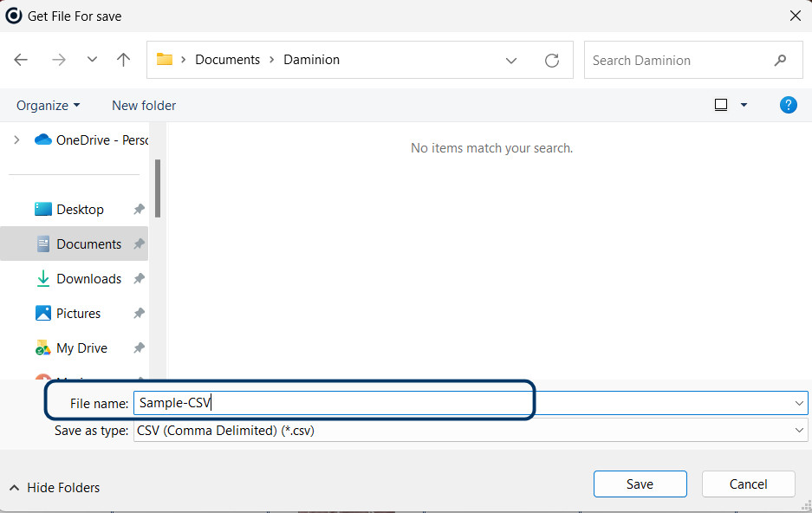Click the Up one level arrow
The image size is (812, 513).
click(124, 60)
